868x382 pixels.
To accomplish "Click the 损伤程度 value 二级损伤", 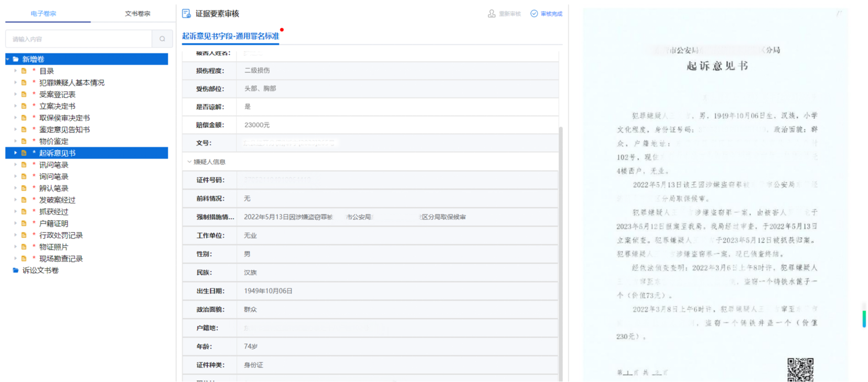I will pyautogui.click(x=257, y=70).
